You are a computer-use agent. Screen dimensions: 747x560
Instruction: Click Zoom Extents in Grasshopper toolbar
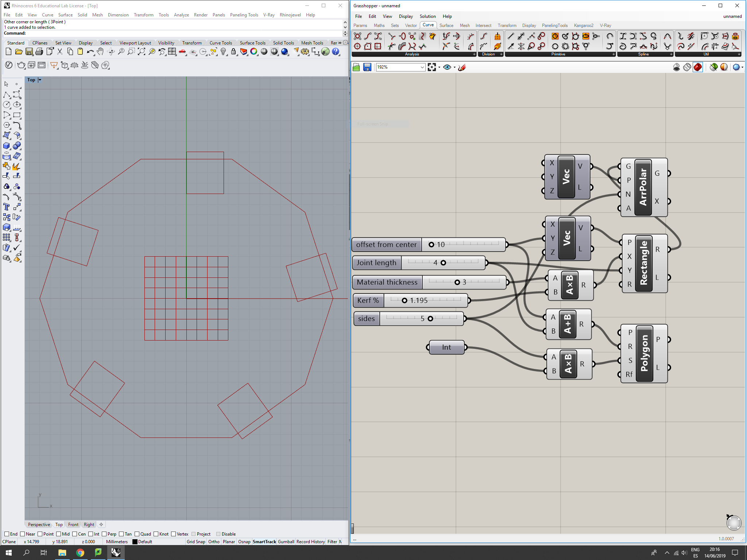click(432, 67)
